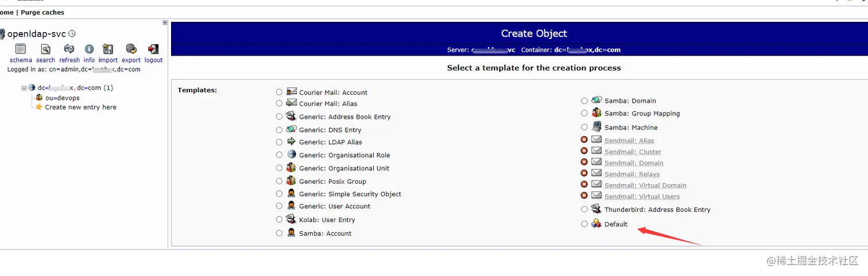This screenshot has width=868, height=276.
Task: Click the export icon
Action: pyautogui.click(x=131, y=49)
